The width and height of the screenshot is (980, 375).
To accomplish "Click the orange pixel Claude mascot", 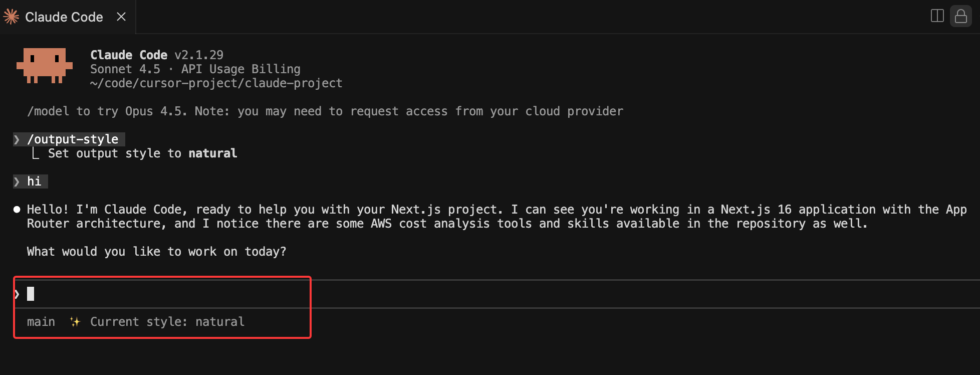I will pos(45,65).
